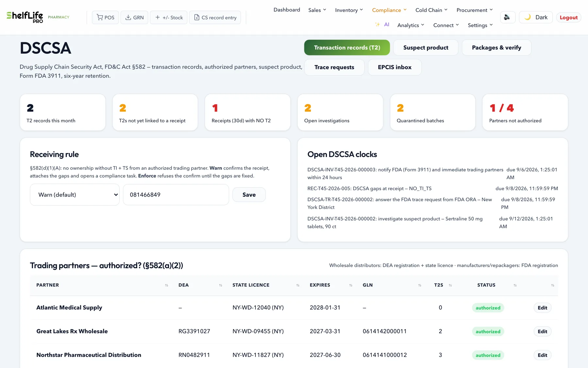The width and height of the screenshot is (588, 368).
Task: Click the AI sparkle icon
Action: tap(378, 25)
